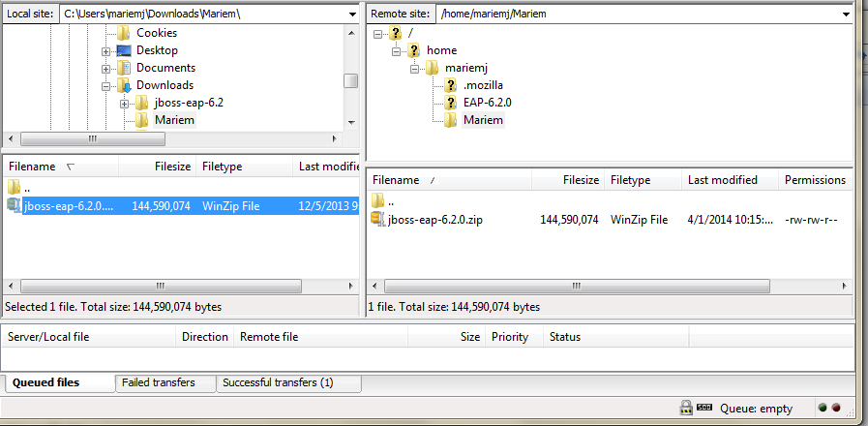Select the jboss-eap-6.2 folder icon
This screenshot has width=868, height=426.
click(x=141, y=103)
